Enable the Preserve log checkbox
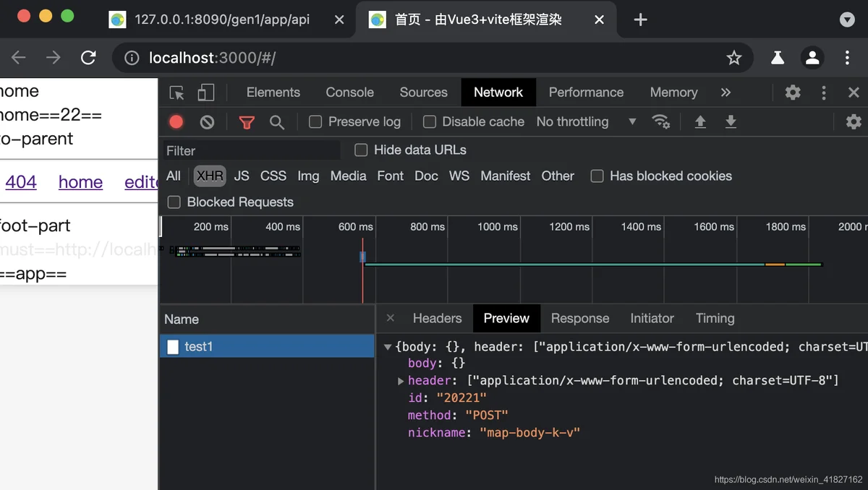868x490 pixels. click(x=315, y=122)
